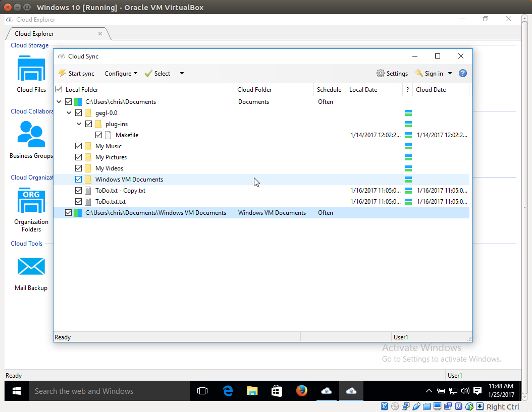Uncheck gegl-0.0 folder checkbox
This screenshot has width=532, height=412.
tap(78, 113)
